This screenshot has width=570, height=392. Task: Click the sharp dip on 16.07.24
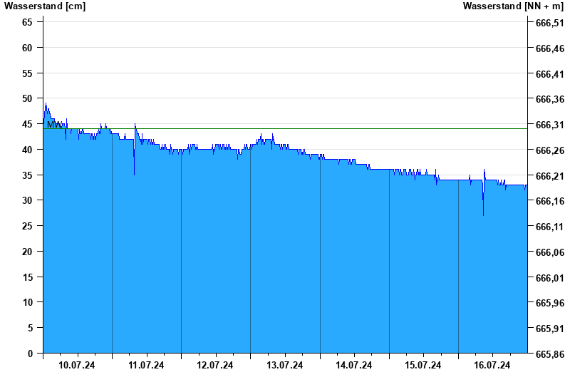click(483, 205)
